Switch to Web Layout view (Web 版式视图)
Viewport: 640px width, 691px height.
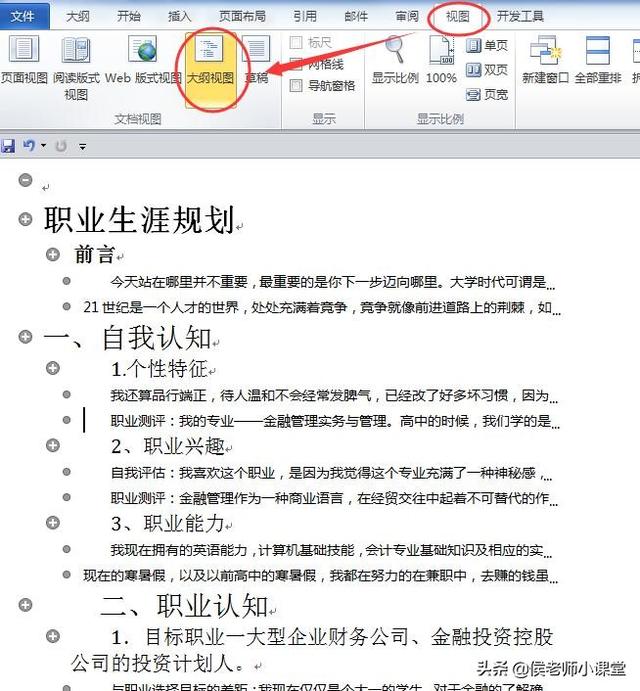[143, 62]
